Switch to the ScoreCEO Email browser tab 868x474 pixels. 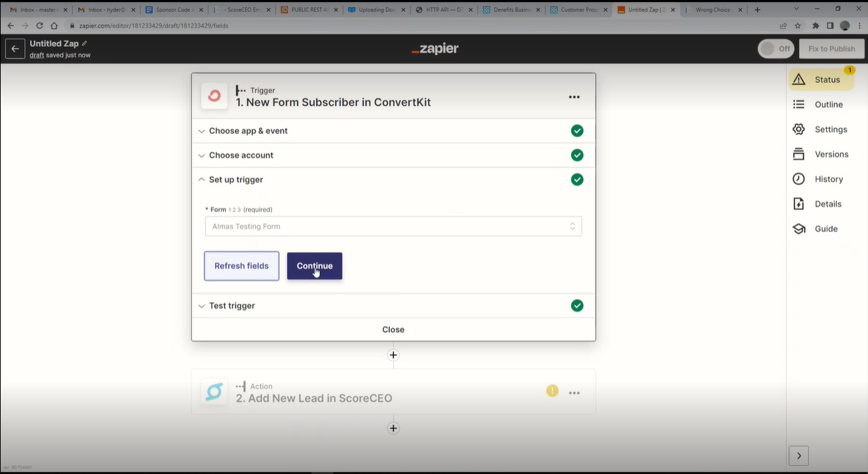(241, 10)
